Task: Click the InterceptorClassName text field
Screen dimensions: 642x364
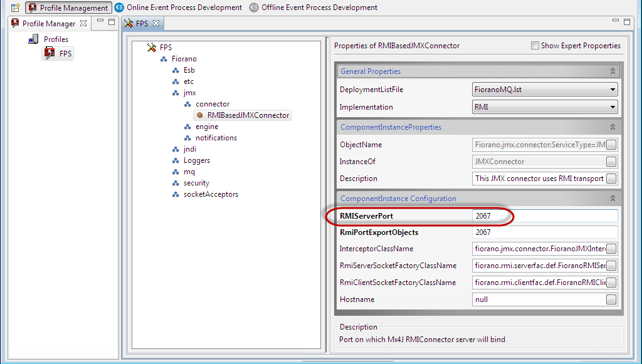Action: pos(539,249)
